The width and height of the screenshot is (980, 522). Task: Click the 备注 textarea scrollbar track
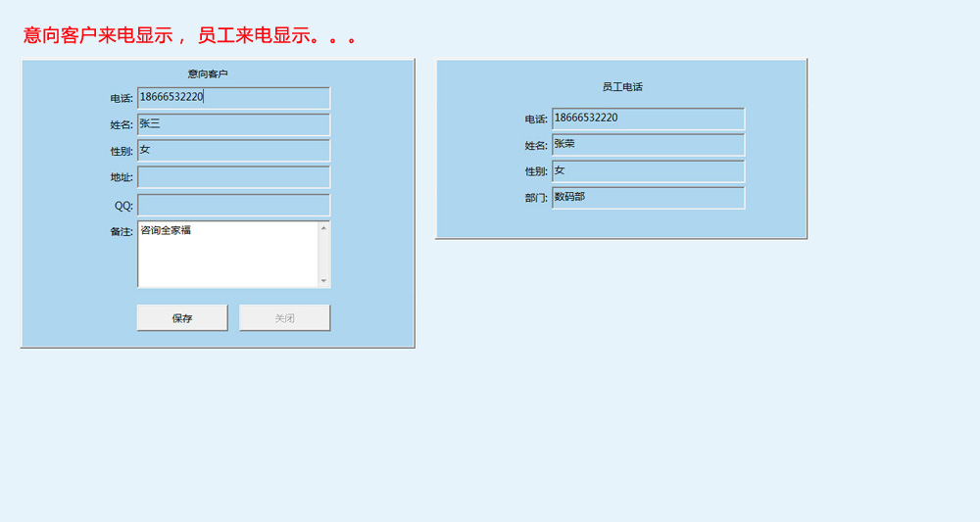click(x=323, y=255)
